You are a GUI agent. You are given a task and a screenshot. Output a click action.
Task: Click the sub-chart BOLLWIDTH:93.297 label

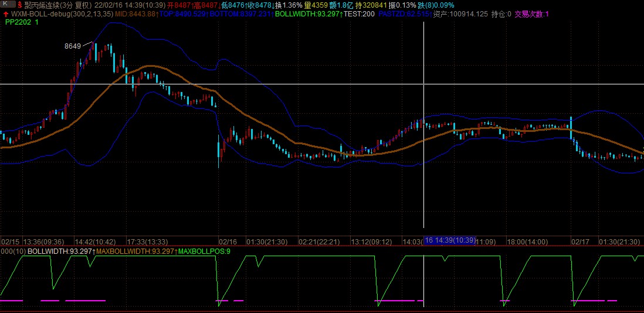61,251
